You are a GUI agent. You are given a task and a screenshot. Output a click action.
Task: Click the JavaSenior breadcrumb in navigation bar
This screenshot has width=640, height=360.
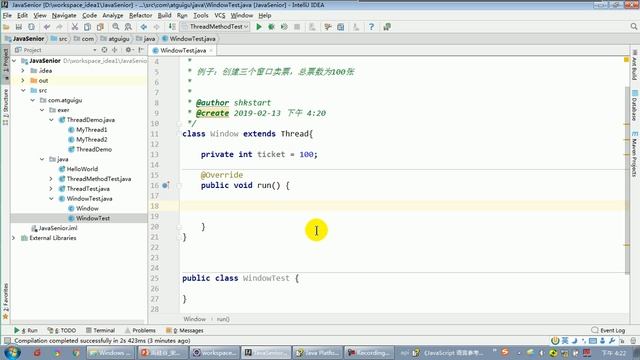(x=24, y=39)
